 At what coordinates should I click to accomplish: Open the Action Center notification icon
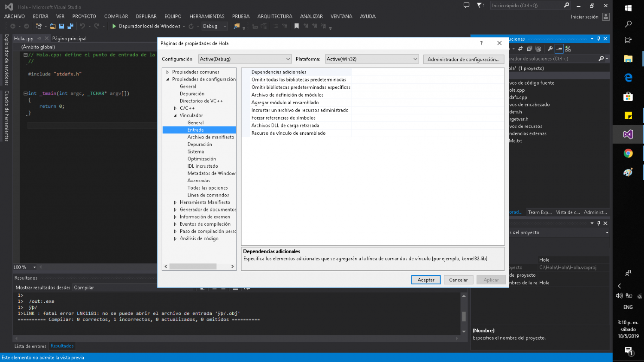click(629, 351)
